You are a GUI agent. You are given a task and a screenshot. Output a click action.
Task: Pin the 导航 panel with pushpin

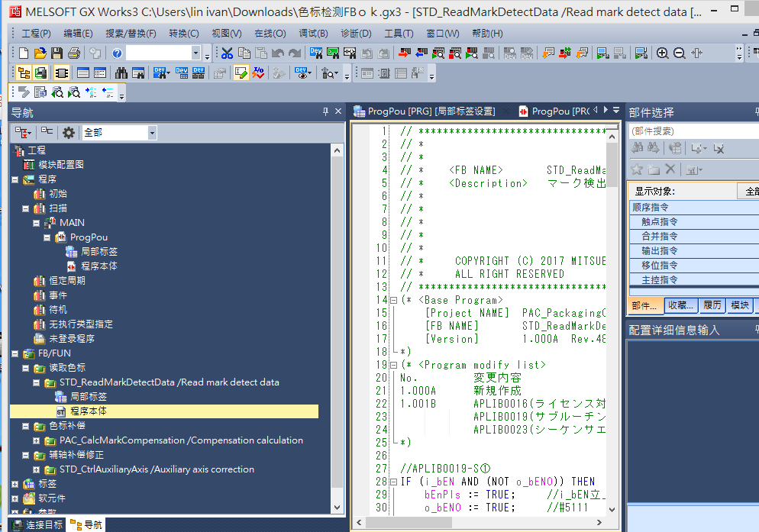click(326, 112)
